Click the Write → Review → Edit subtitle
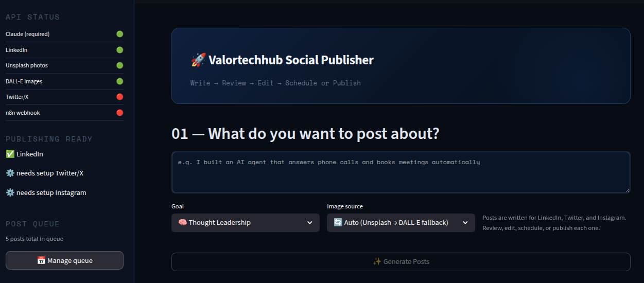The image size is (644, 283). click(x=275, y=83)
